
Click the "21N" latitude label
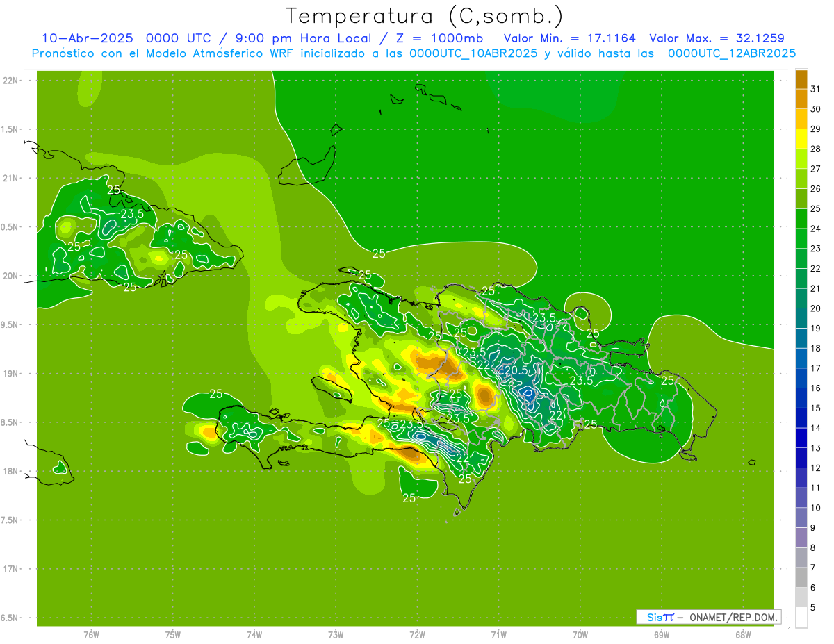[10, 179]
